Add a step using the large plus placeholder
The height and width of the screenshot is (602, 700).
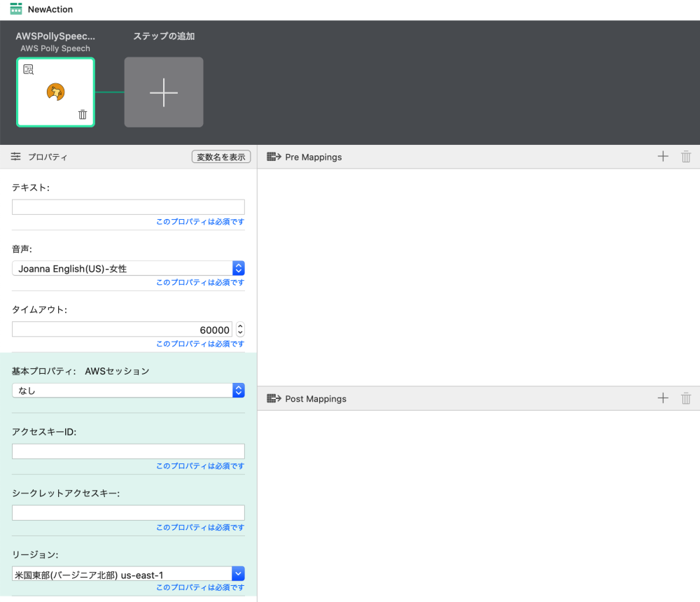(163, 92)
